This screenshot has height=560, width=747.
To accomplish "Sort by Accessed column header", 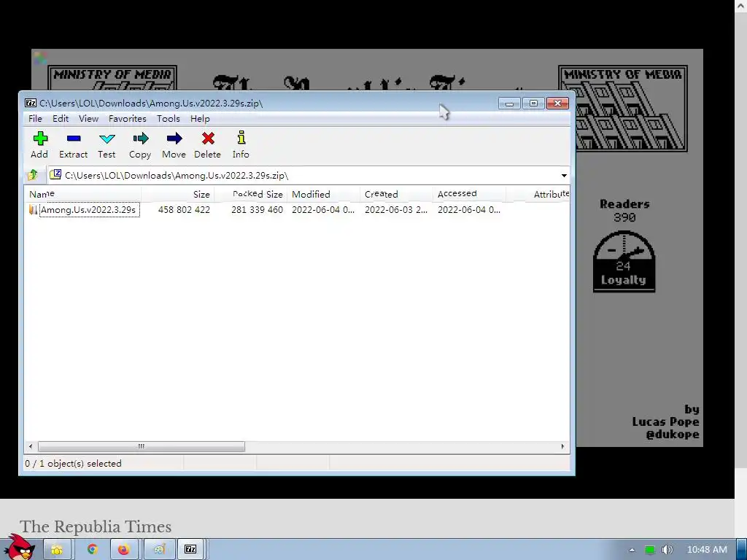I will coord(470,194).
